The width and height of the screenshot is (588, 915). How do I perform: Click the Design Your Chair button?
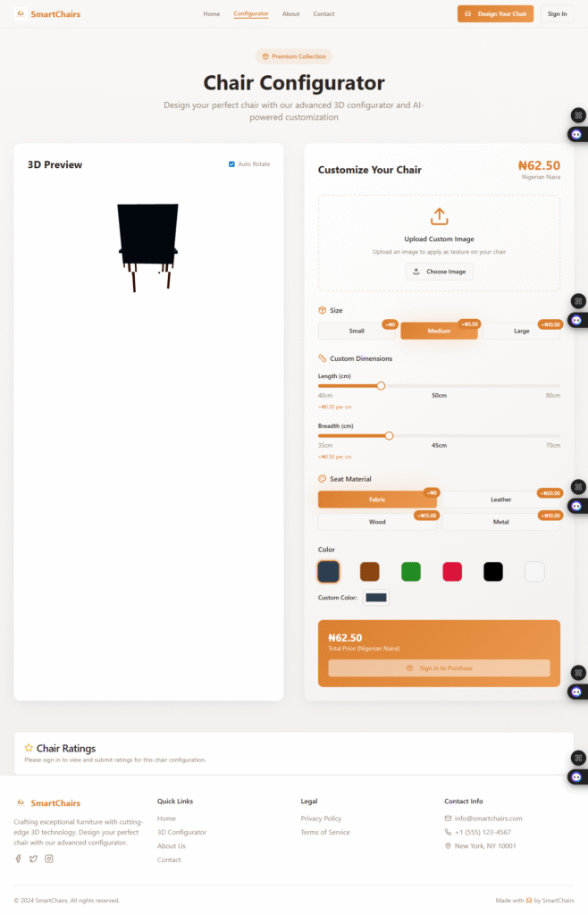pos(495,14)
